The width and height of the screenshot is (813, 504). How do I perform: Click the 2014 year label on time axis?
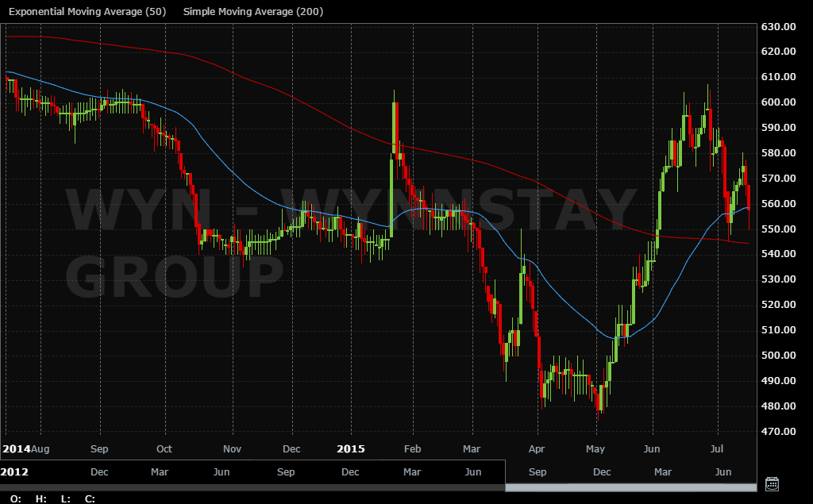click(x=15, y=448)
